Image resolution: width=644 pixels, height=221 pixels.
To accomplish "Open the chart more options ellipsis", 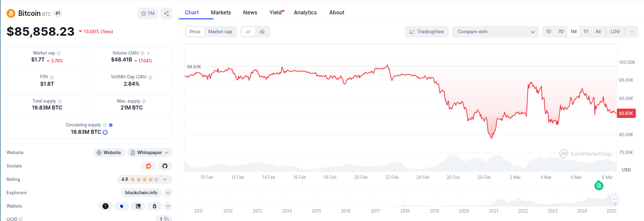I will click(x=632, y=32).
